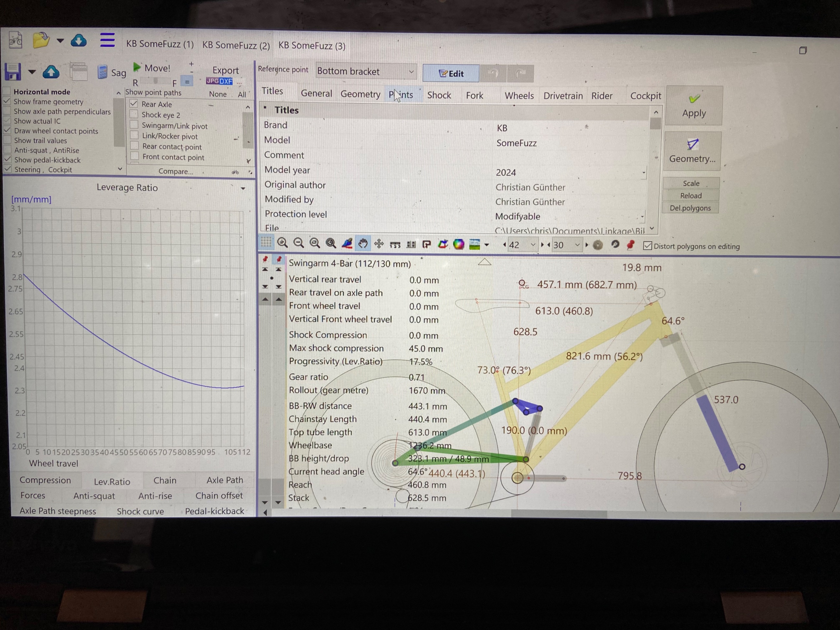Open the cascading windows icon
Viewport: 840px width, 630px height.
point(79,72)
